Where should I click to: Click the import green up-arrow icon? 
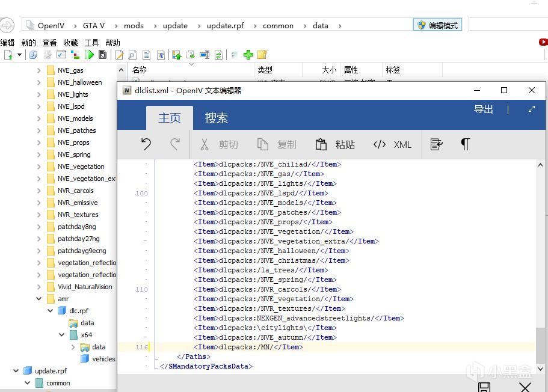click(177, 55)
